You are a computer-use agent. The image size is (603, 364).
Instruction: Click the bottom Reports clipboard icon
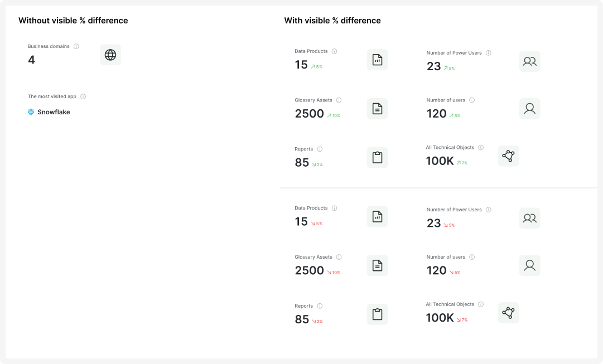coord(377,314)
